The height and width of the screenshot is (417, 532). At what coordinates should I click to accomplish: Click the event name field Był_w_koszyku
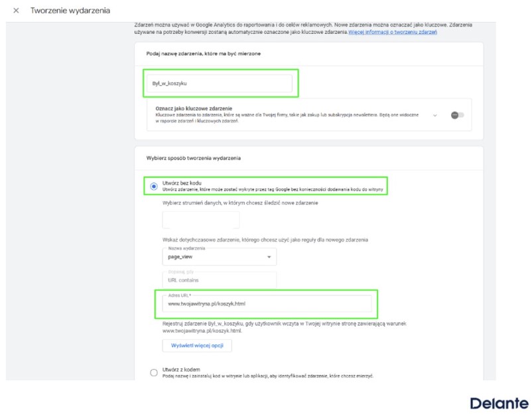[219, 83]
